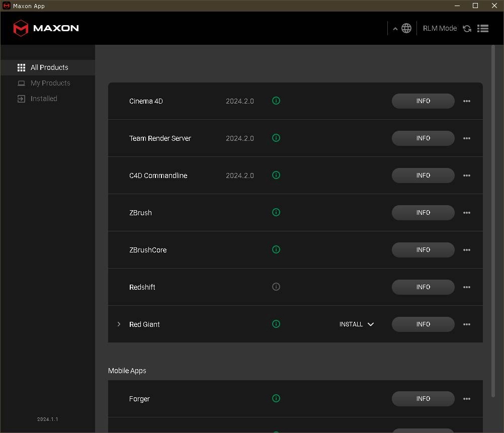Open more options for ZBrush

[x=467, y=213]
